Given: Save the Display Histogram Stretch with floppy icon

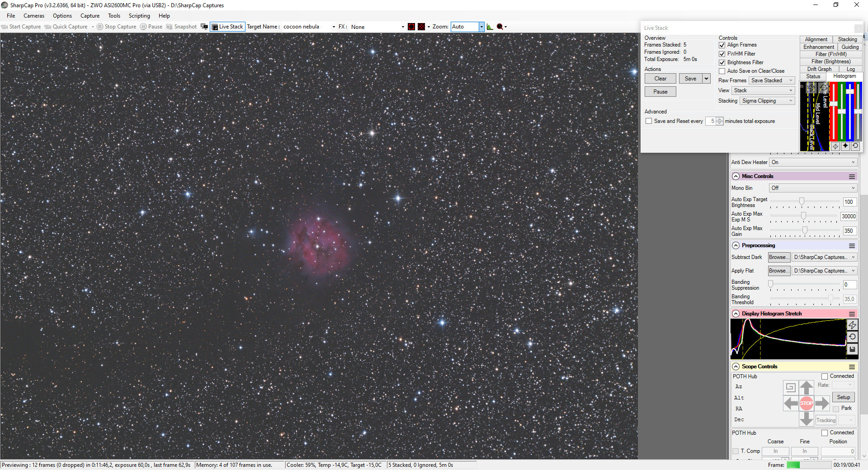Looking at the screenshot, I should point(852,349).
